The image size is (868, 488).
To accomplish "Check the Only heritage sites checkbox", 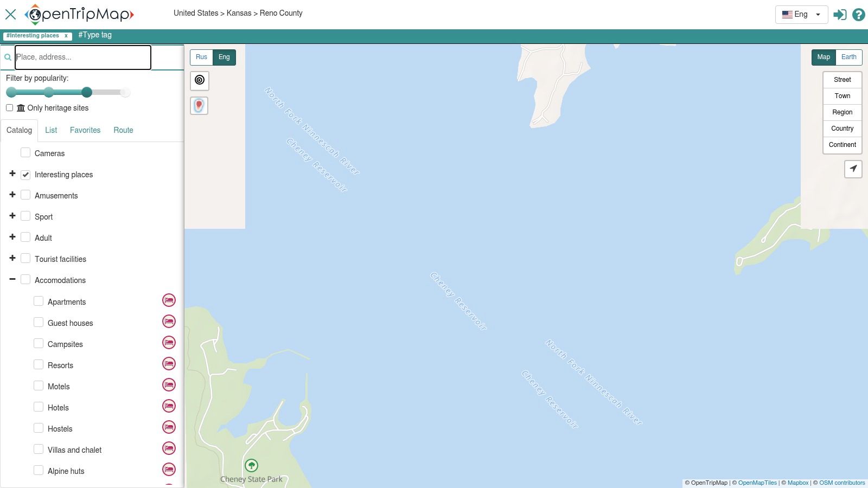I will tap(9, 107).
